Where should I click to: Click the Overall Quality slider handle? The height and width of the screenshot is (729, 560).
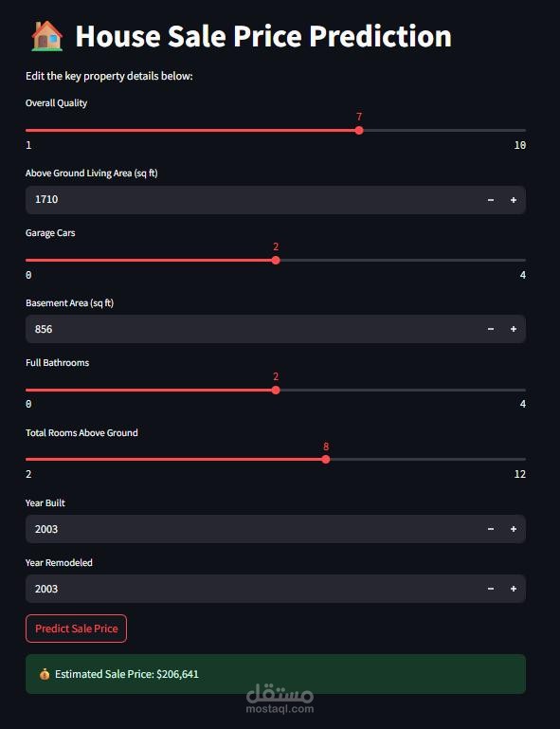pyautogui.click(x=359, y=131)
